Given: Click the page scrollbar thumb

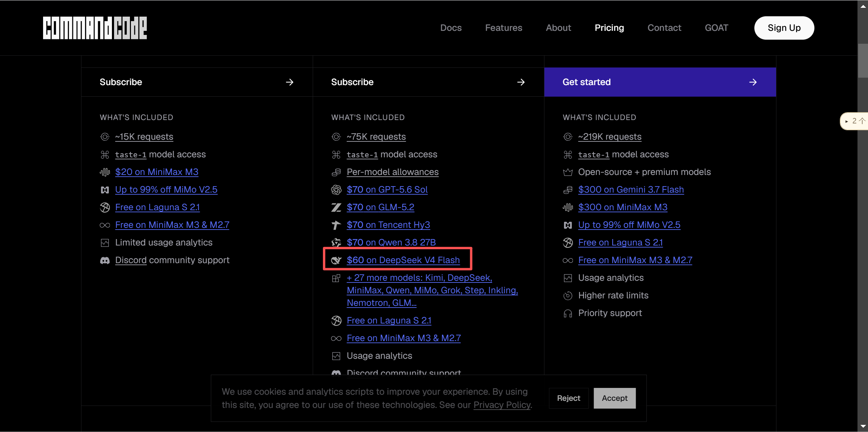Looking at the screenshot, I should [x=863, y=60].
